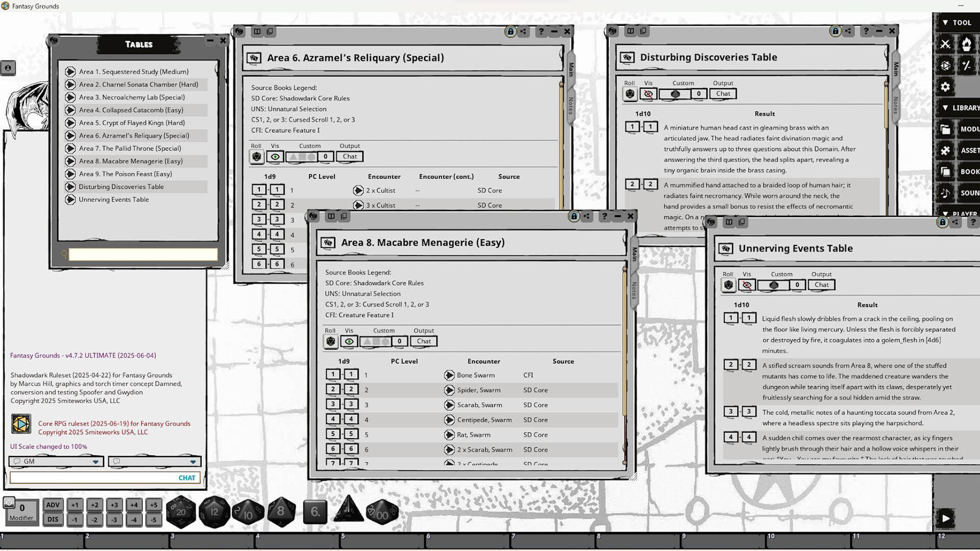Select the crossed-swords tool in the Tool sidebar

point(945,44)
